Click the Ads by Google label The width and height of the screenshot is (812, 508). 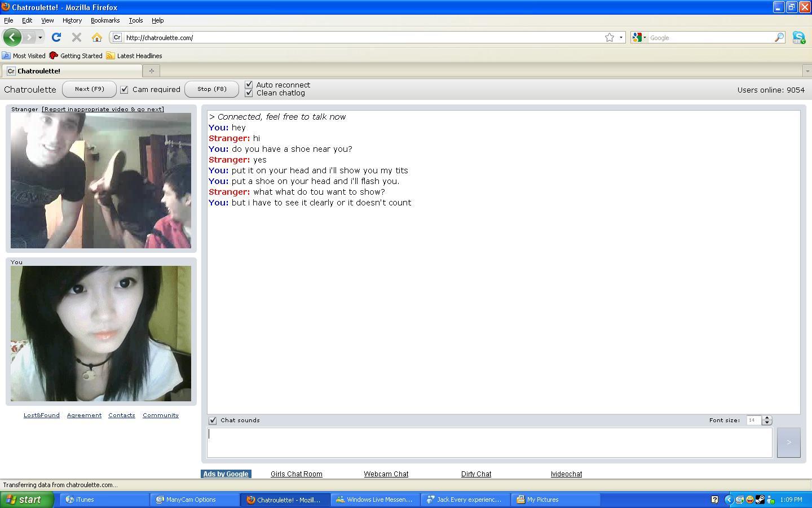[226, 474]
